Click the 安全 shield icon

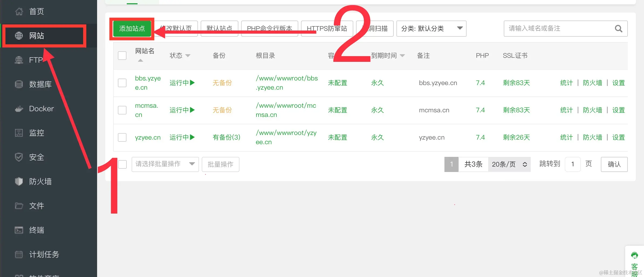pyautogui.click(x=19, y=157)
